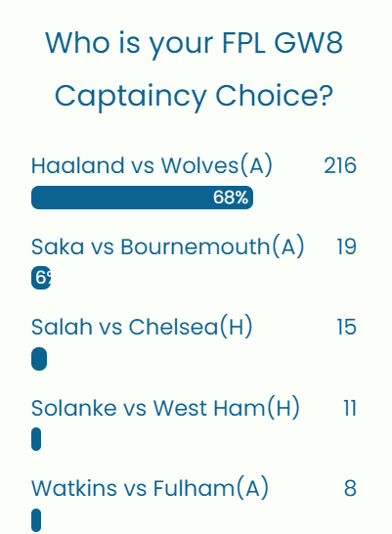Click the word 'Wolves(A)' in the first option
The image size is (392, 534).
tap(217, 165)
